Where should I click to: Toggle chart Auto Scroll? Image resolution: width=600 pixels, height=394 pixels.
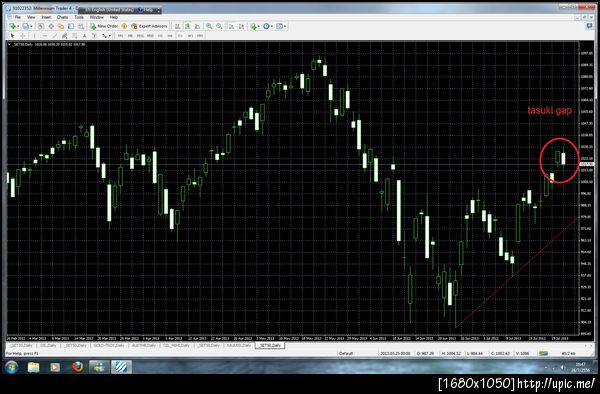(x=232, y=26)
